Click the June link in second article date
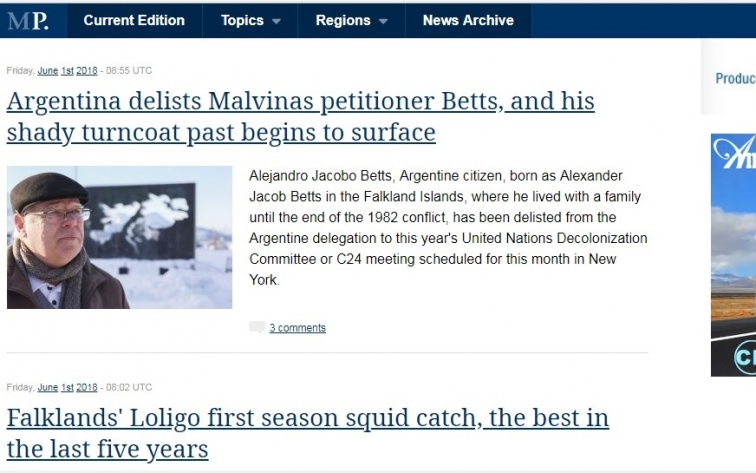The image size is (756, 473). 48,388
